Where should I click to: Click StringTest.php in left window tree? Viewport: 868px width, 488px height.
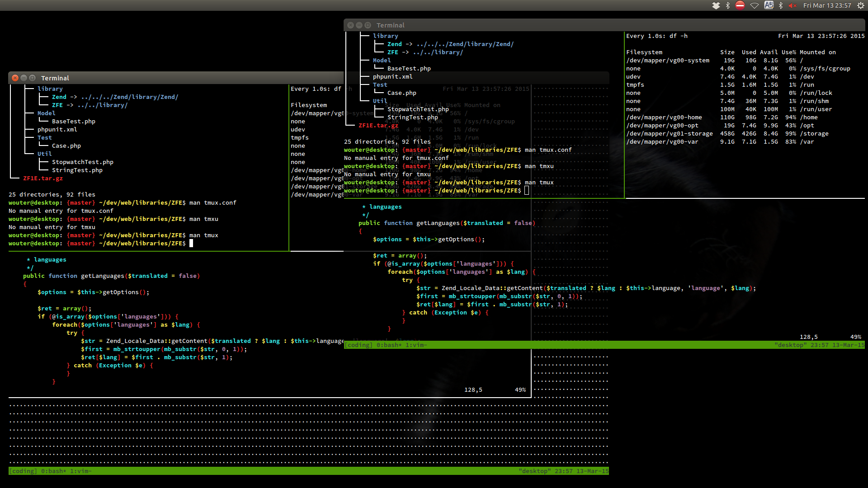[77, 170]
